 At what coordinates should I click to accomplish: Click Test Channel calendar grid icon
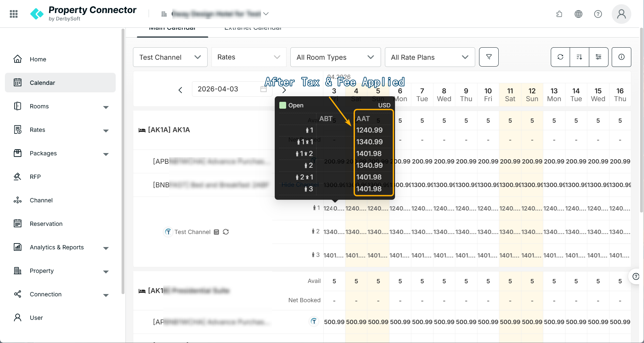[216, 232]
